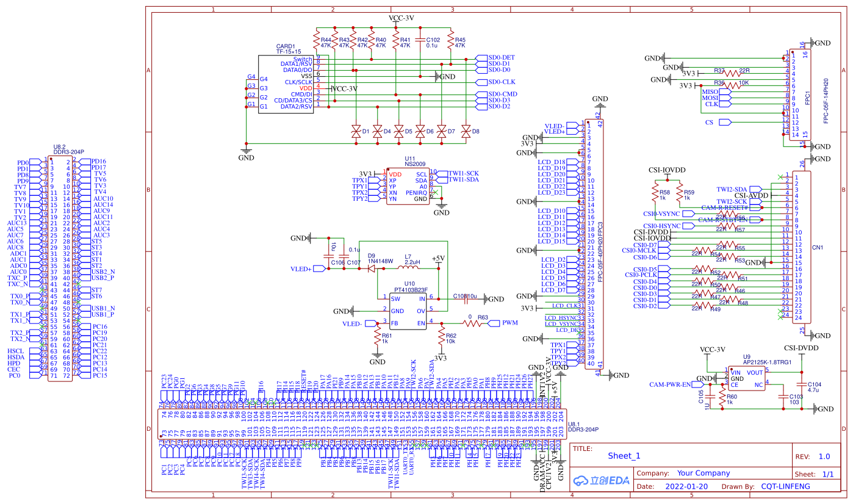Select the CS net port near FPC1
Screen dimensions: 853x504
[x=718, y=123]
